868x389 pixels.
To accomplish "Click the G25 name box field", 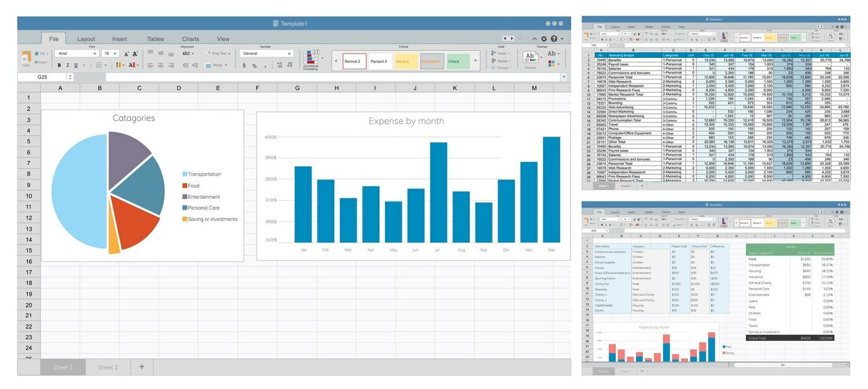I will [x=42, y=77].
